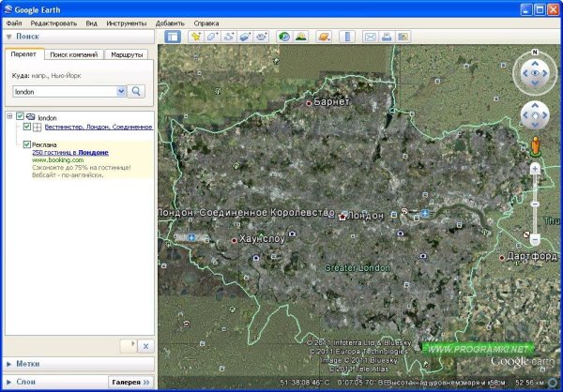The width and height of the screenshot is (563, 392).
Task: Open the Редактировать menu
Action: pos(53,23)
